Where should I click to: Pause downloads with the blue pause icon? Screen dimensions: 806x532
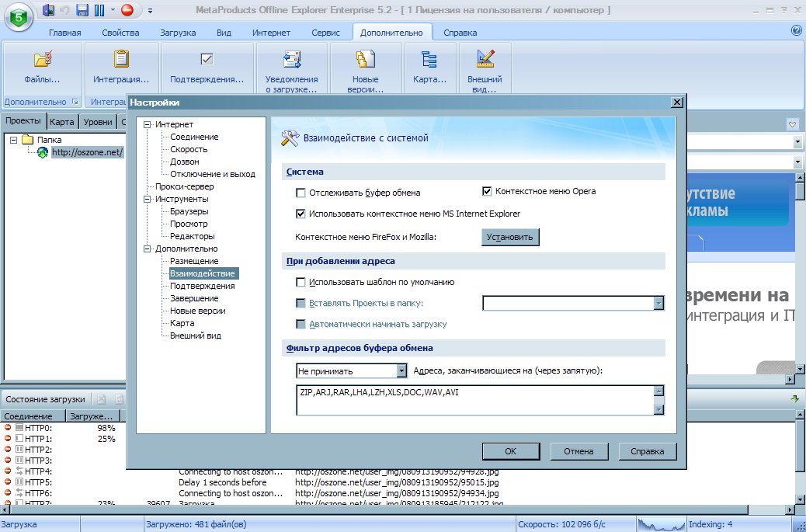99,10
